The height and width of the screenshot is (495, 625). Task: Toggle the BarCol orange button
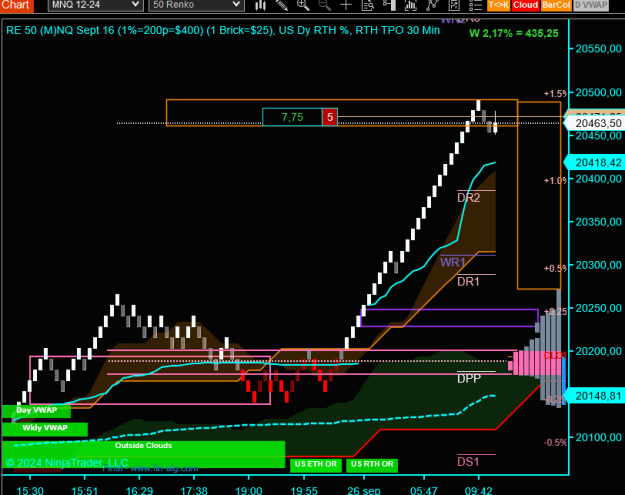556,5
